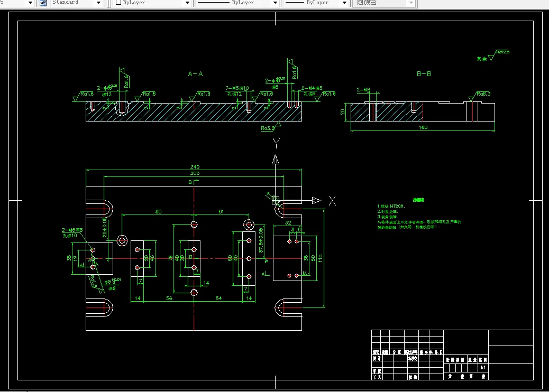Open the Standard style dropdown

coord(98,3)
